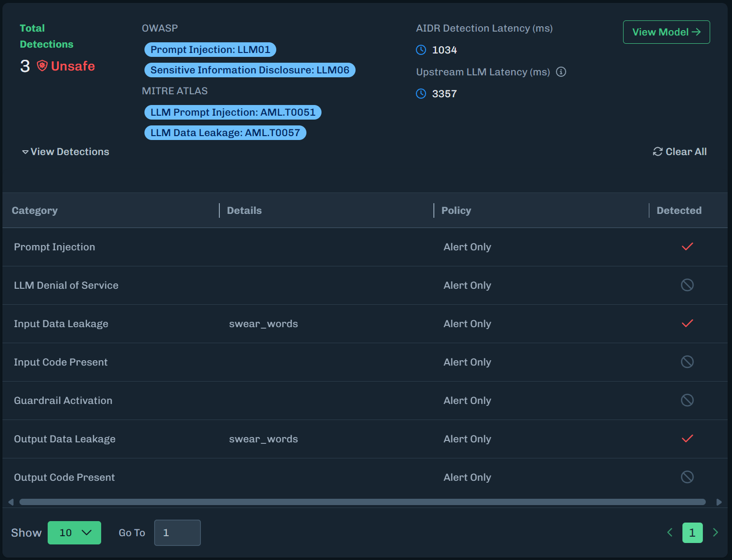Click the red Unsafe shield icon

[42, 66]
